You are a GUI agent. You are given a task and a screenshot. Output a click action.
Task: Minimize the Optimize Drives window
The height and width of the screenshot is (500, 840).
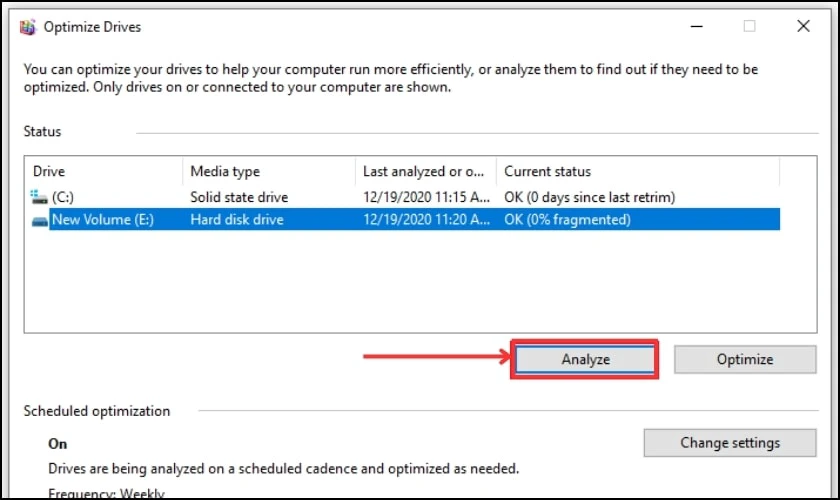tap(696, 26)
